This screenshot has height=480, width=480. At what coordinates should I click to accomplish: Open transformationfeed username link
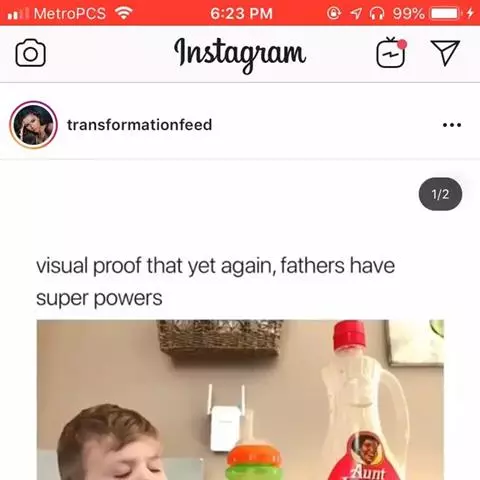[139, 125]
